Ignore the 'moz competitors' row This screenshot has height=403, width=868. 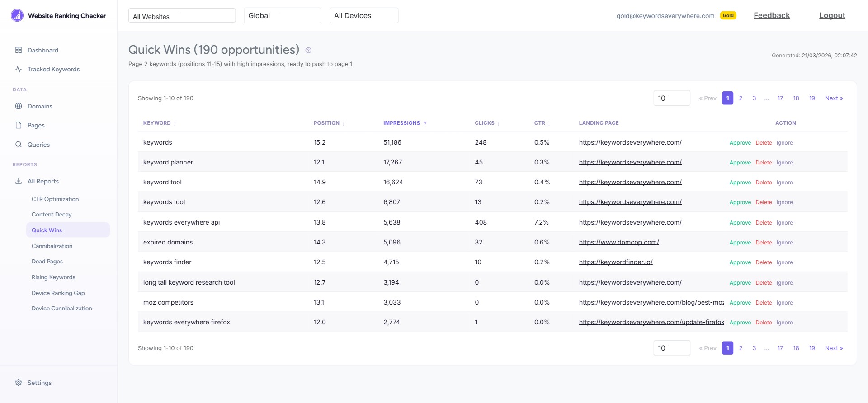[x=784, y=303]
